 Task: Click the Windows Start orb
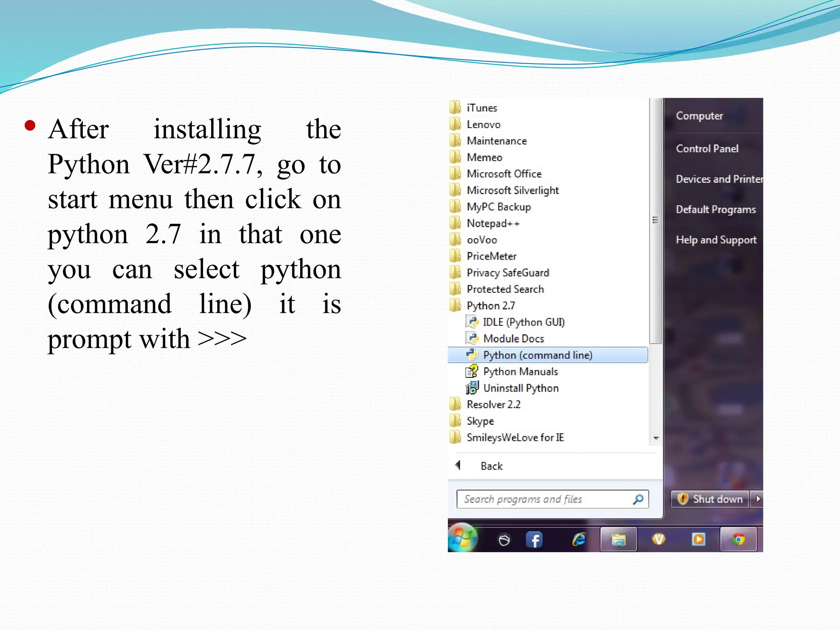click(463, 538)
